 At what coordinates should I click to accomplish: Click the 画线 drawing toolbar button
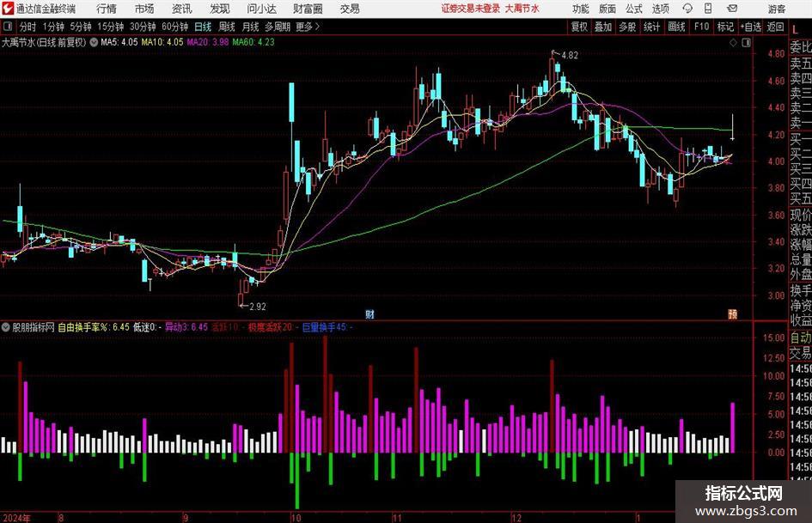pos(676,27)
